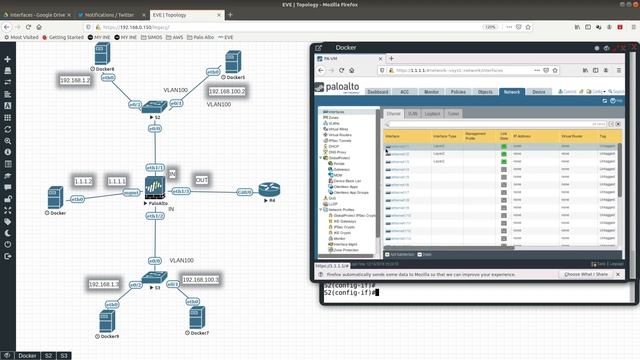
Task: Select the Docker6 server node
Action: pyautogui.click(x=102, y=54)
